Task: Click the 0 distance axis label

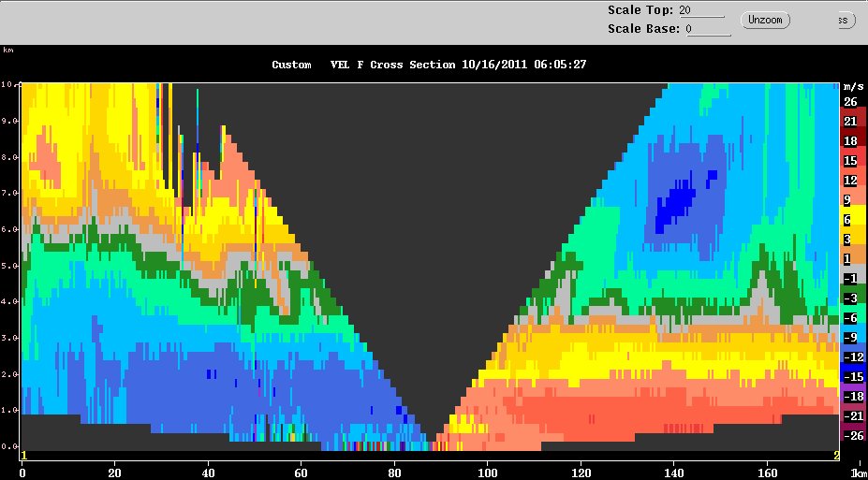Action: (x=22, y=473)
